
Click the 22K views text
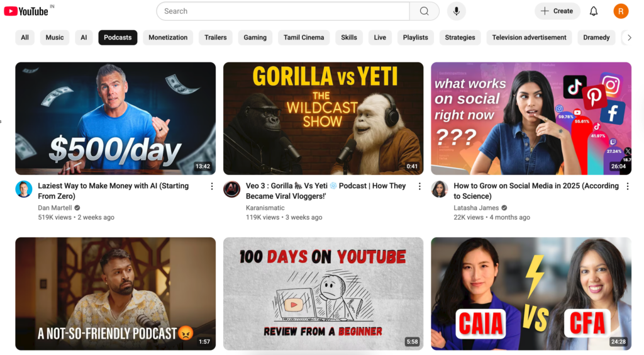[x=468, y=217]
